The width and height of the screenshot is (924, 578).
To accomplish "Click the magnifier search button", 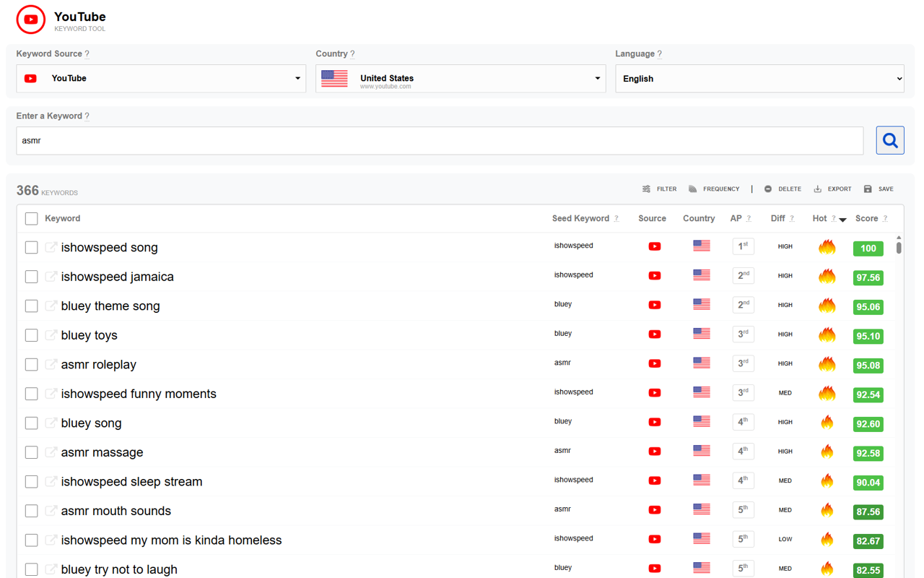I will pos(890,140).
